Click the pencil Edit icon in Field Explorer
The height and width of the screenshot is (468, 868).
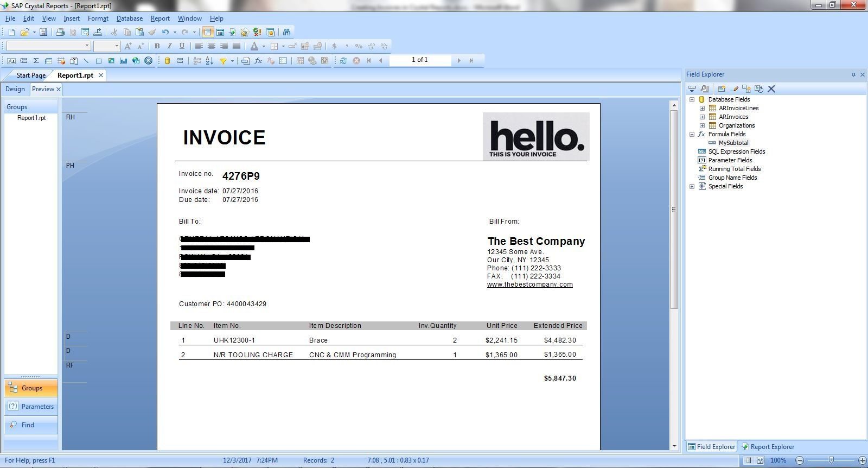(x=735, y=89)
